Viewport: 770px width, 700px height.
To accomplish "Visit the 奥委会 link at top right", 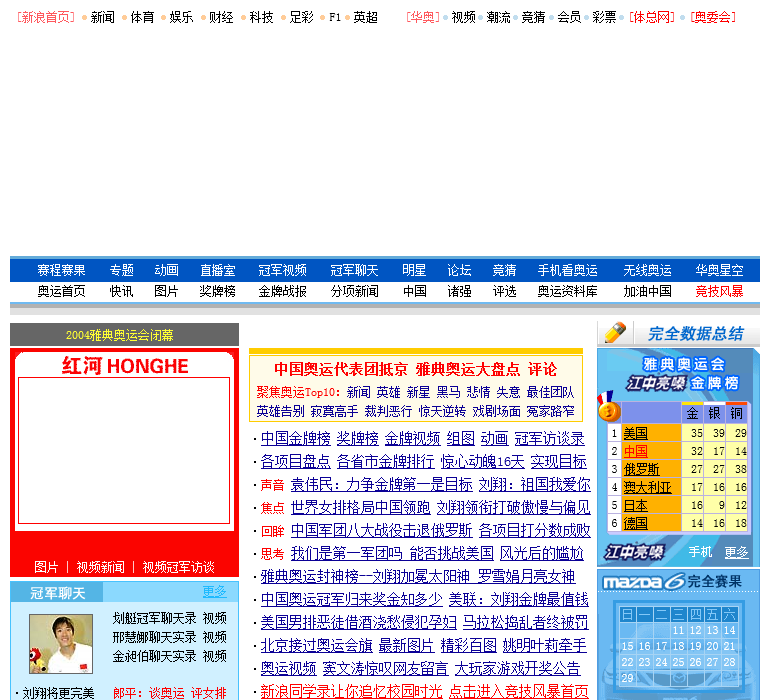I will click(x=713, y=18).
